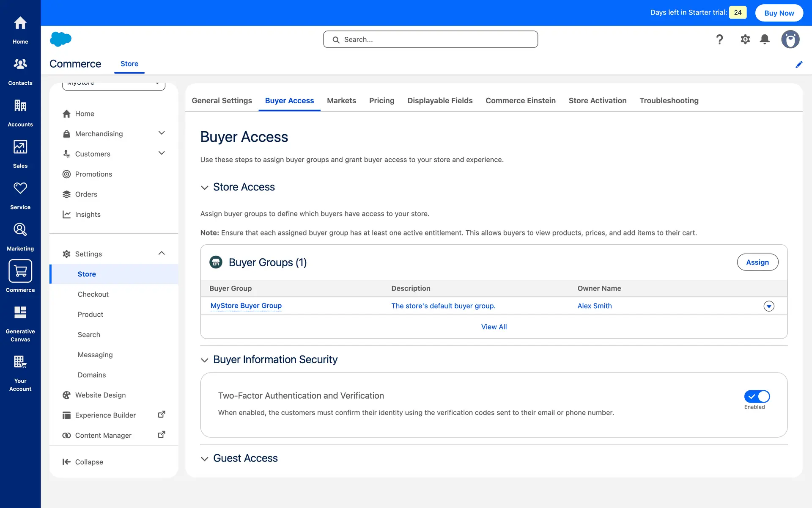Disable Two-Factor Authentication toggle
Viewport: 812px width, 508px height.
(x=757, y=396)
